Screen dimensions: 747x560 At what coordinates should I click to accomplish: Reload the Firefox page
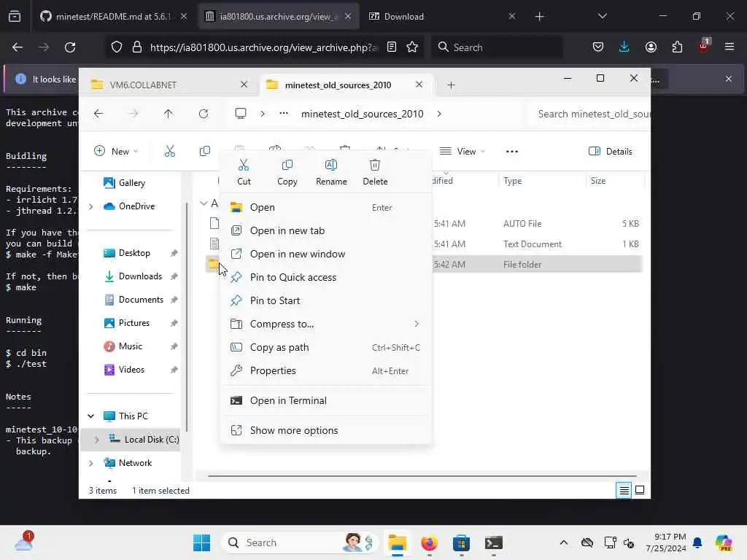[x=70, y=47]
